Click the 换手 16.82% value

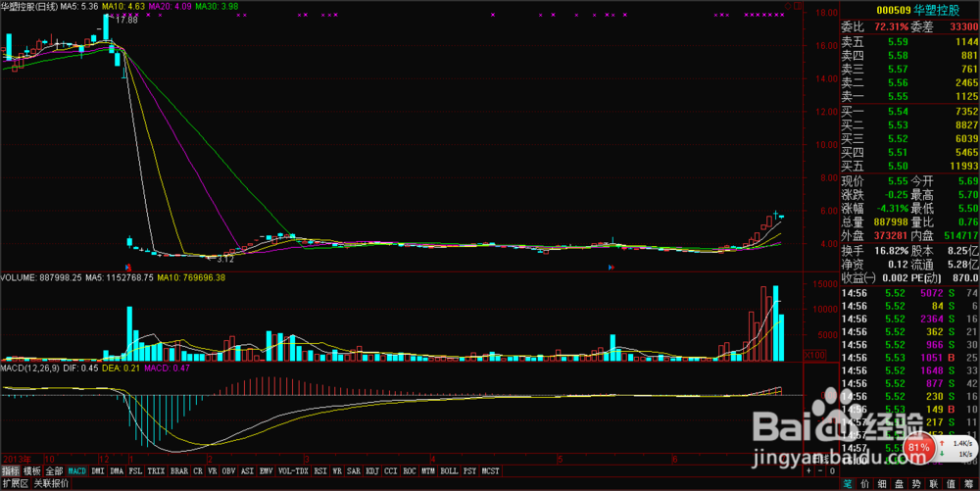click(x=889, y=251)
